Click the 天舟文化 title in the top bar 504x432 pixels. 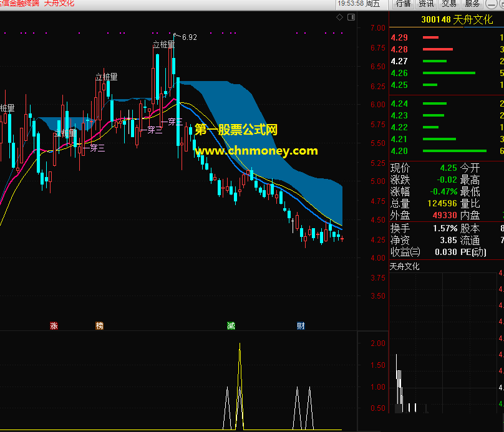(59, 4)
